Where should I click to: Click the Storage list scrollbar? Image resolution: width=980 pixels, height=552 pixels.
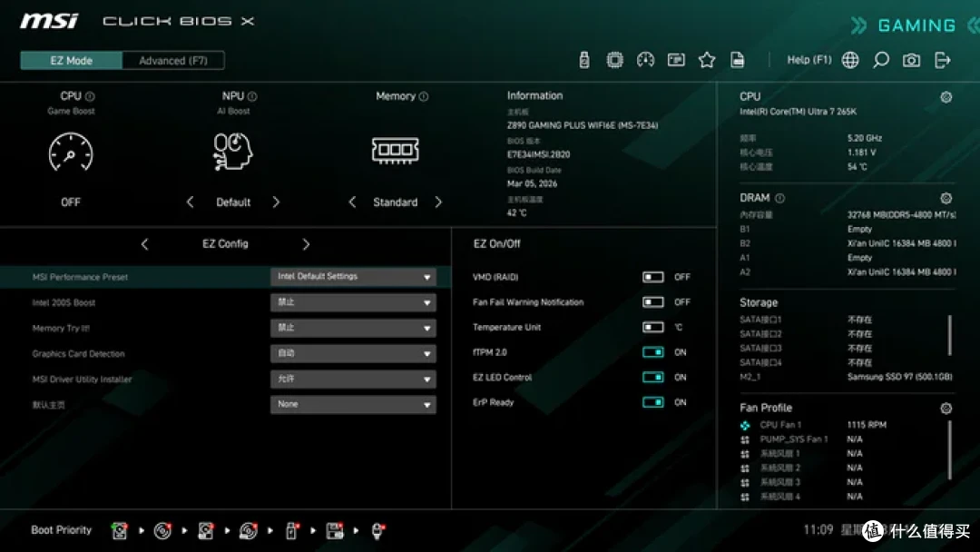coord(949,335)
